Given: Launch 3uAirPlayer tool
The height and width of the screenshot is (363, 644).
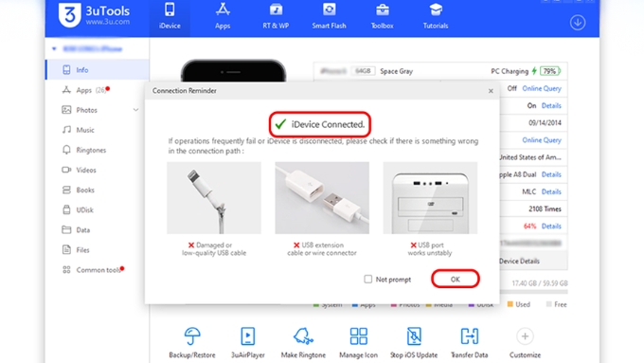Looking at the screenshot, I should click(248, 342).
